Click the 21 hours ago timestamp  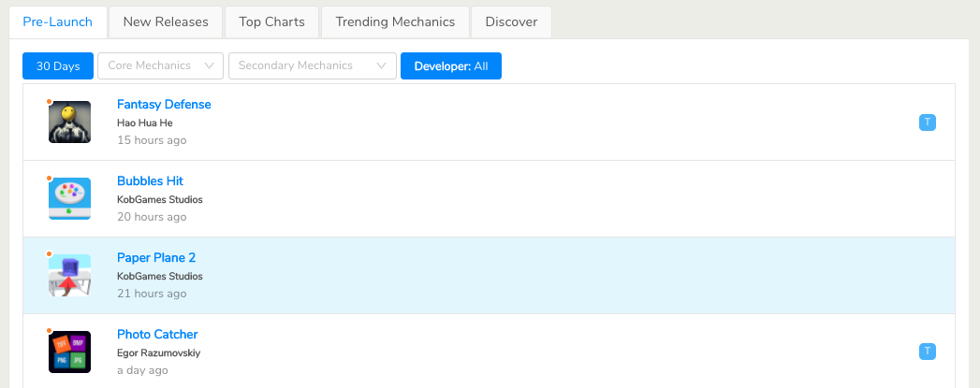pyautogui.click(x=152, y=294)
